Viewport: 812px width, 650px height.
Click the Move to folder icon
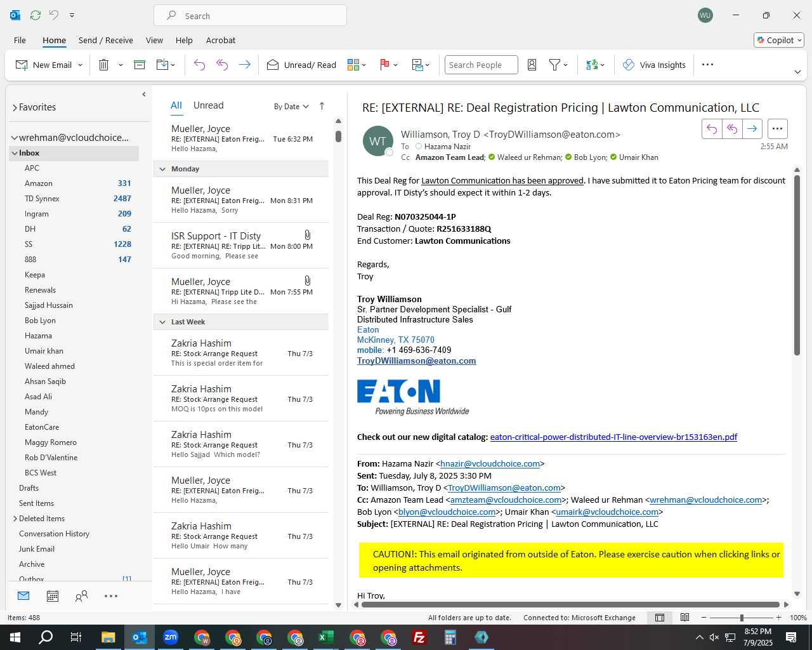[x=162, y=65]
